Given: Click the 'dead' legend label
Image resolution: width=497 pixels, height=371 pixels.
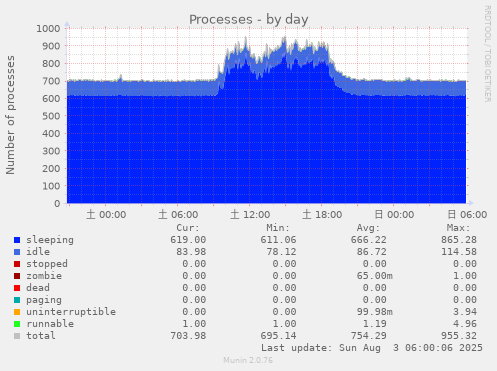Looking at the screenshot, I should [x=38, y=288].
